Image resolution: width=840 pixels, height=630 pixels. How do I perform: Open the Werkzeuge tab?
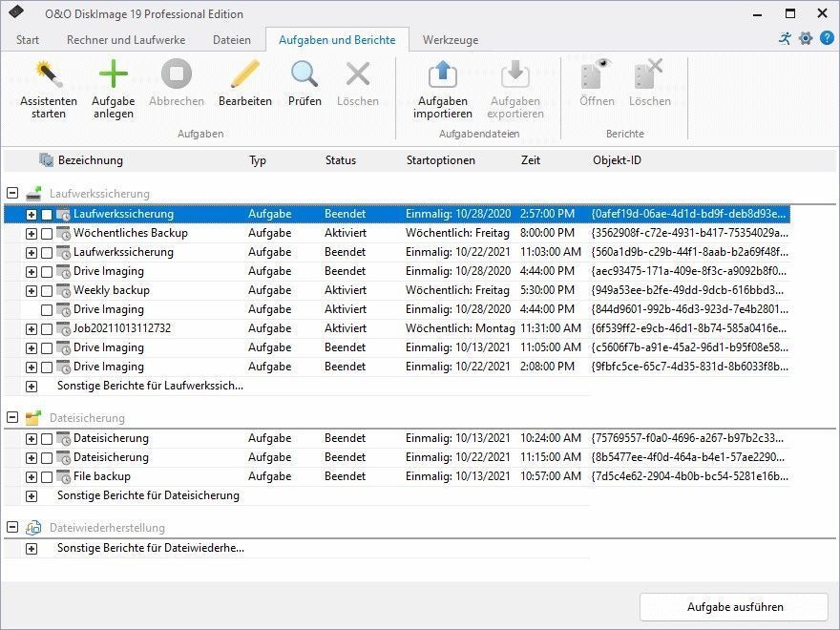pos(450,40)
